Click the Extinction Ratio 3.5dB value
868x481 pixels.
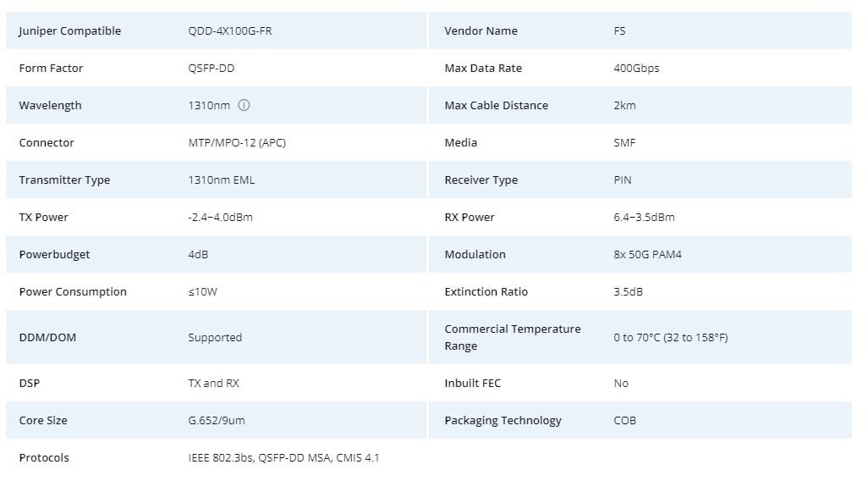tap(628, 292)
